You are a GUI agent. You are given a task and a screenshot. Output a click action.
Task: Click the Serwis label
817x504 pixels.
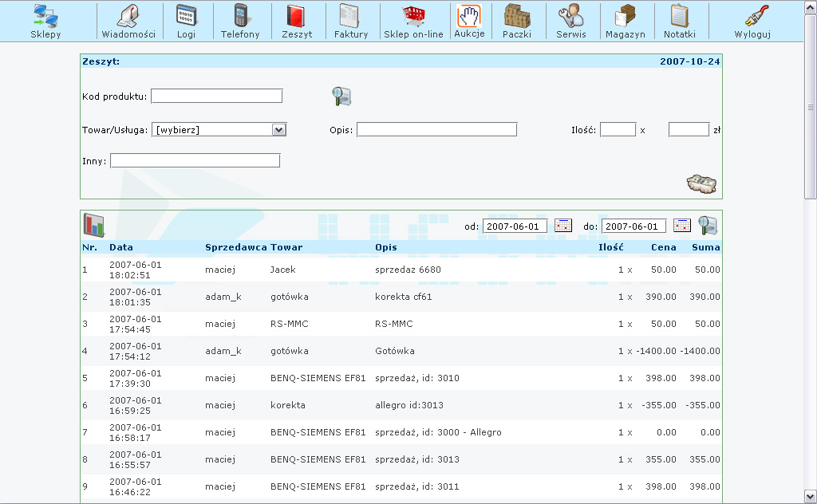point(571,34)
